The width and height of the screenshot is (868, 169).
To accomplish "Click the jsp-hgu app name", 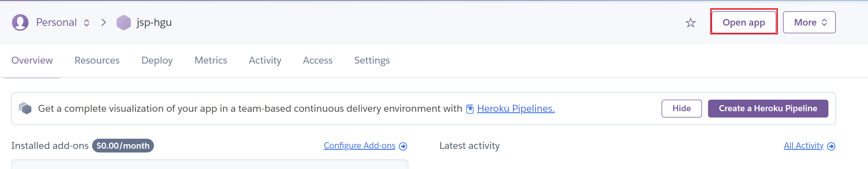I will click(154, 23).
